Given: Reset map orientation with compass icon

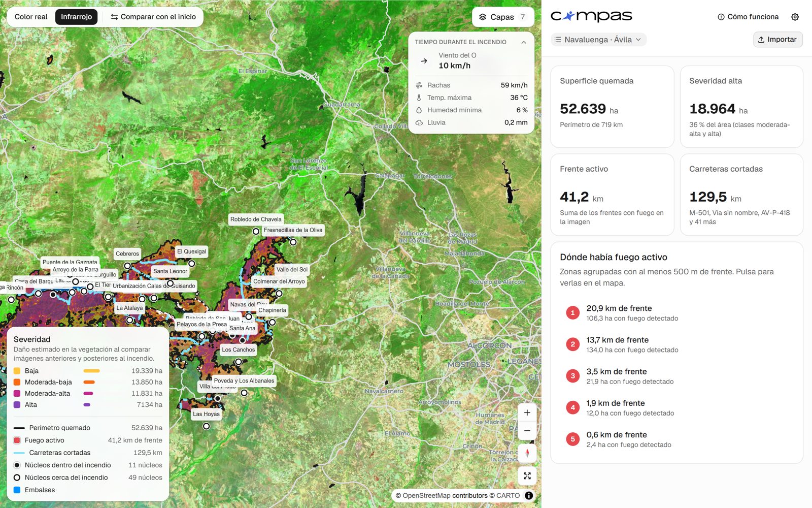Looking at the screenshot, I should coord(527,453).
